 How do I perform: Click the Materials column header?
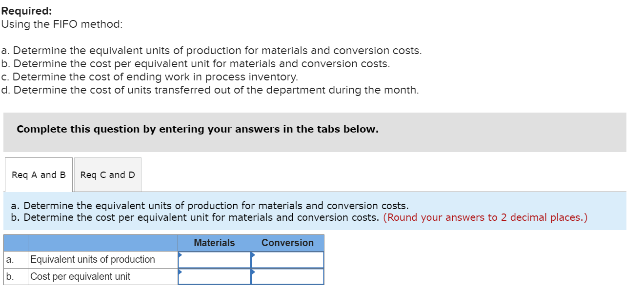coord(214,243)
